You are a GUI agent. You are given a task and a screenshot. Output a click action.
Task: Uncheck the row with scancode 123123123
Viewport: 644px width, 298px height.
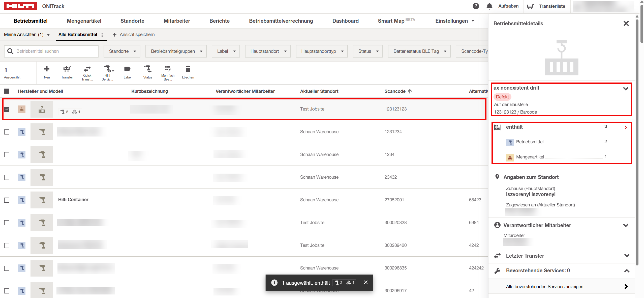pyautogui.click(x=7, y=109)
